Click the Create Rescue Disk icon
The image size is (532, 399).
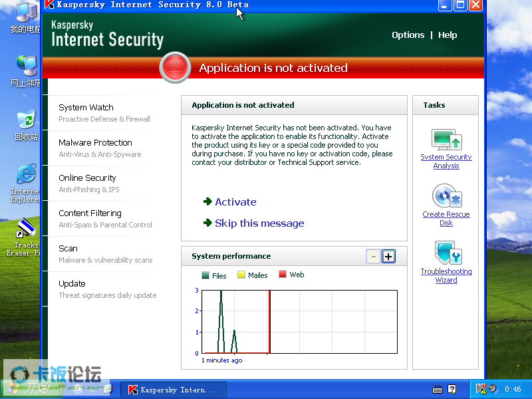[446, 196]
